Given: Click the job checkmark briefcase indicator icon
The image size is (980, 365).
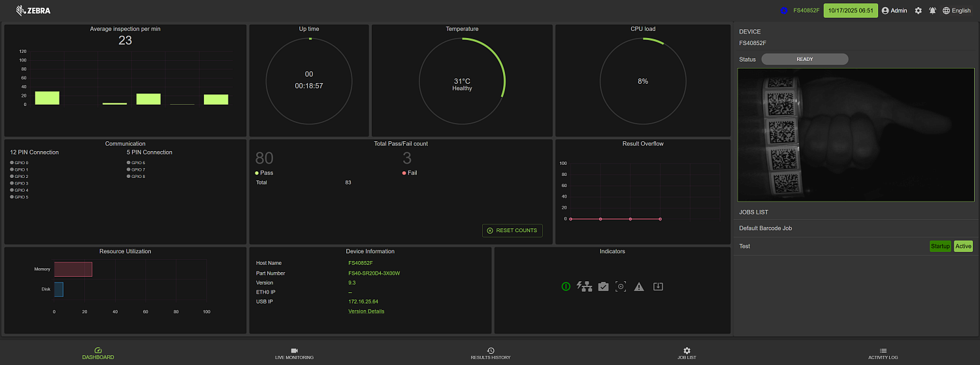Looking at the screenshot, I should pyautogui.click(x=603, y=287).
